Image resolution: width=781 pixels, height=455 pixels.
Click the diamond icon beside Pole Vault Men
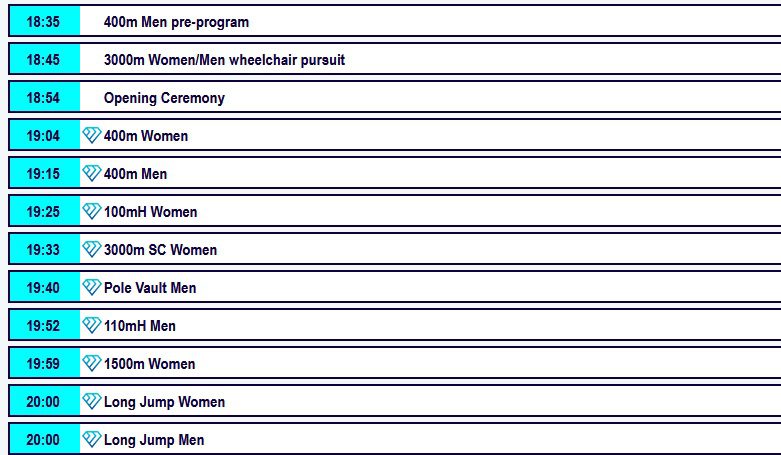point(92,287)
